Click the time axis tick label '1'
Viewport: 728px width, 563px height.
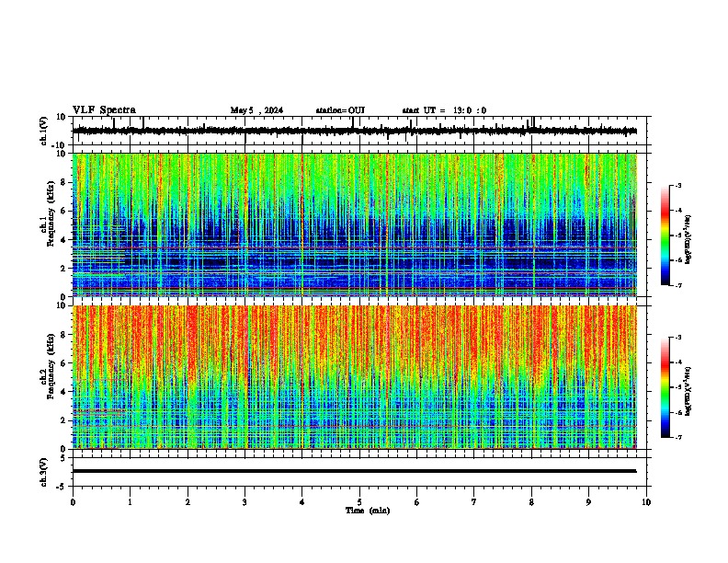click(130, 502)
